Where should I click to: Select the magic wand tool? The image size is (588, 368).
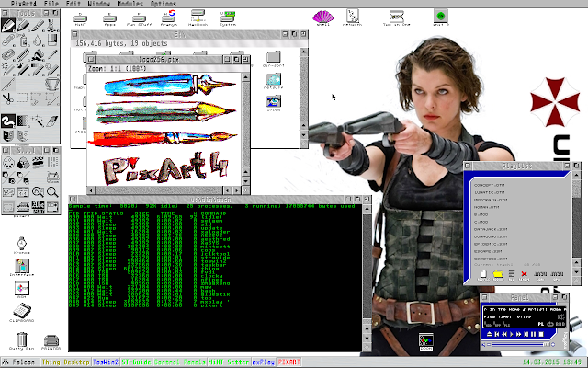(38, 121)
